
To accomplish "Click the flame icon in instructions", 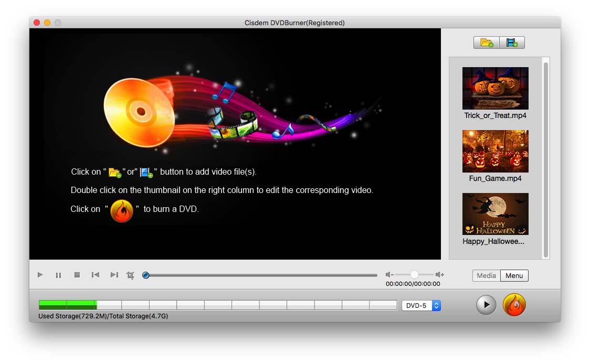I will click(122, 211).
